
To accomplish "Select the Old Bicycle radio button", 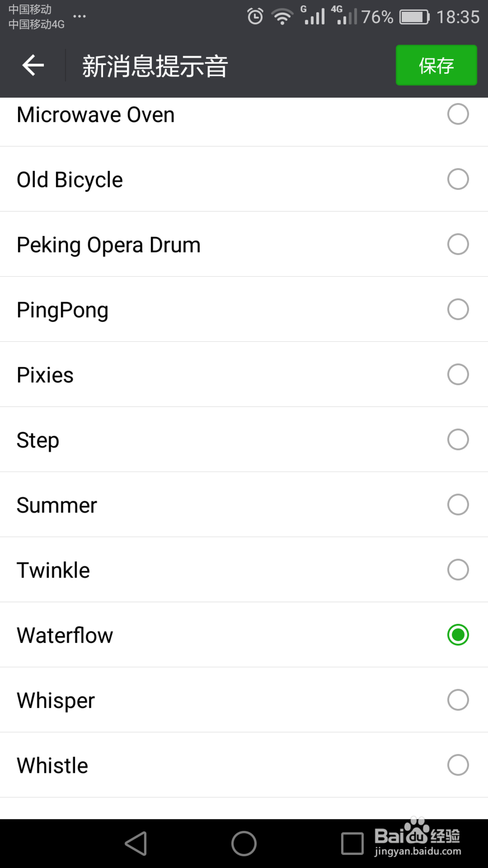I will (458, 179).
